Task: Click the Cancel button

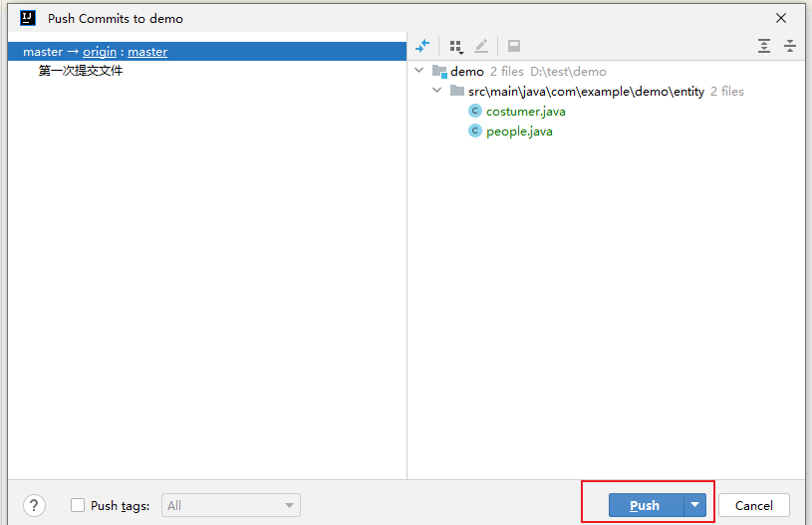Action: (x=753, y=505)
